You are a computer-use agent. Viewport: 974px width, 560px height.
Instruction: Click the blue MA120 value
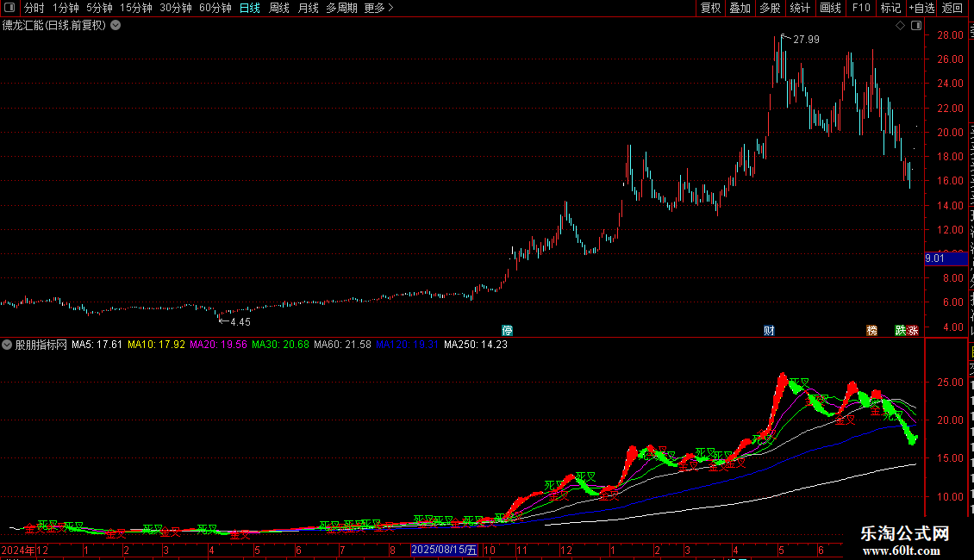408,345
